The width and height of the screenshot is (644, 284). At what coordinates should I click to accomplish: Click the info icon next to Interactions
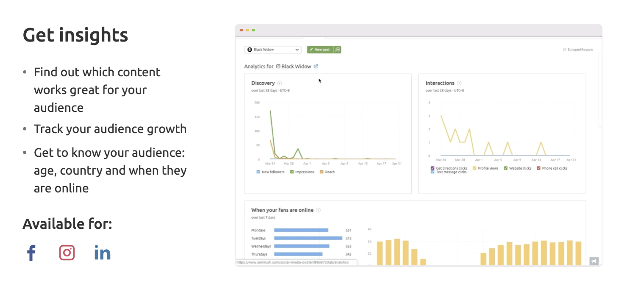[x=459, y=83]
